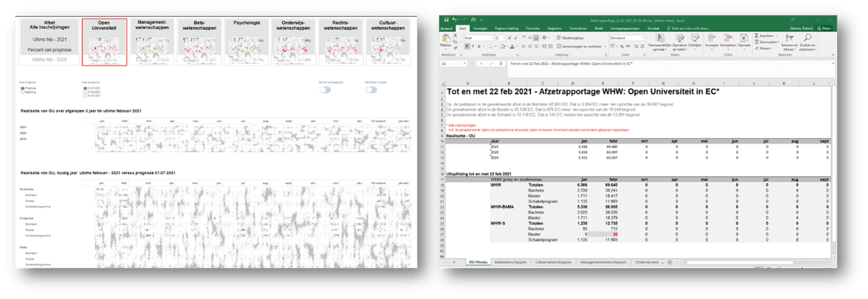
Task: Open the Invoegen ribbon tab
Action: tap(480, 29)
